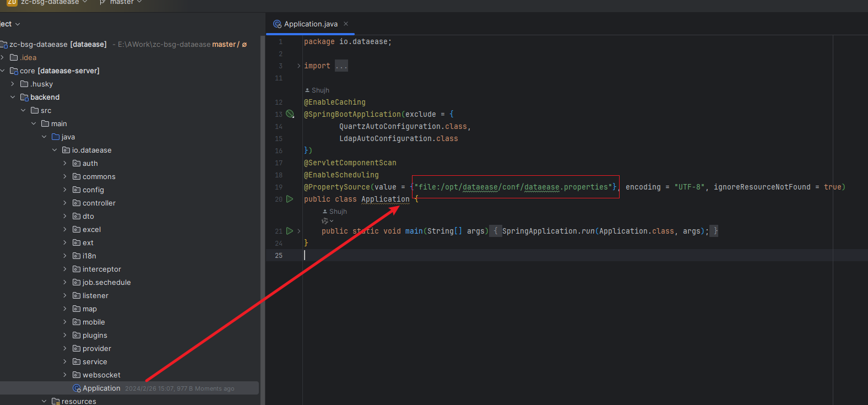
Task: Collapse the core [dataease-server] module
Action: pyautogui.click(x=3, y=71)
